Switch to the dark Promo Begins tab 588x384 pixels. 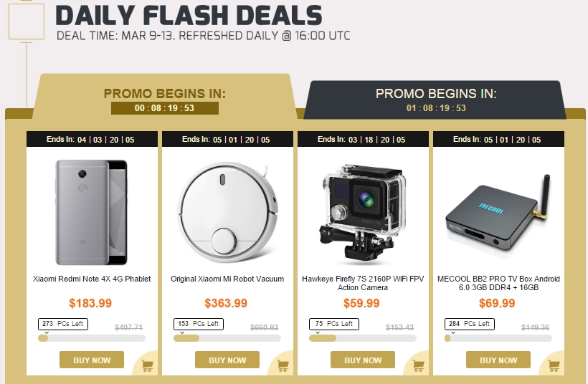(x=436, y=100)
